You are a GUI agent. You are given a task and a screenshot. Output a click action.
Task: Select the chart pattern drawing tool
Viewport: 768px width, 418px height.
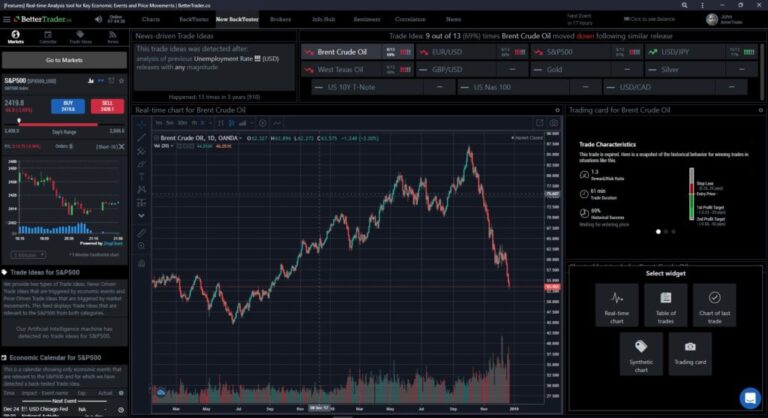coord(142,189)
